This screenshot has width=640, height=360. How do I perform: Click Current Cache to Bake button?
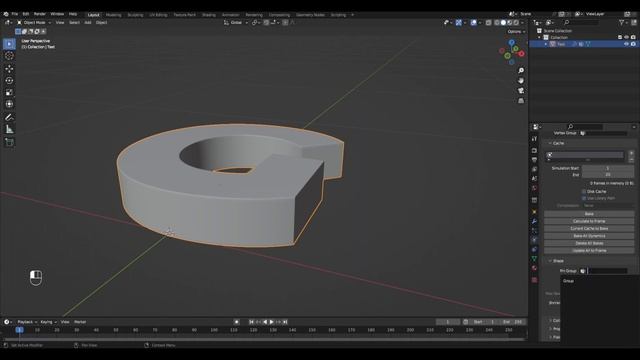[589, 229]
